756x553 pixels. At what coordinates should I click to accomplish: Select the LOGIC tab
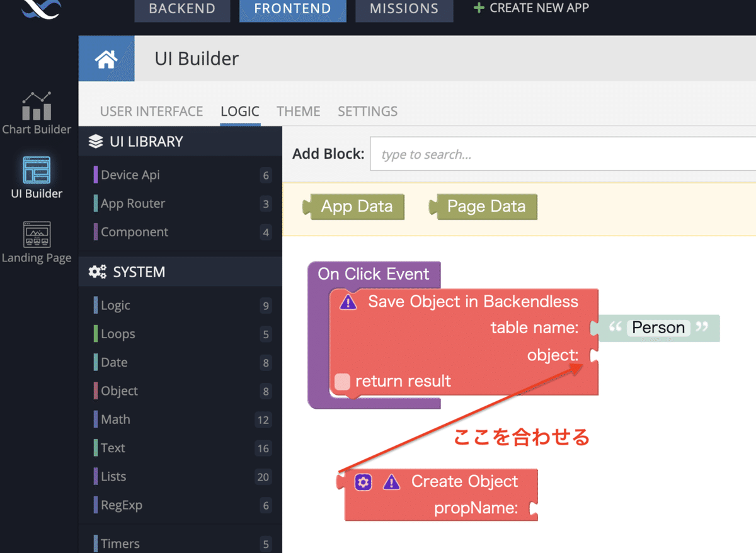240,111
